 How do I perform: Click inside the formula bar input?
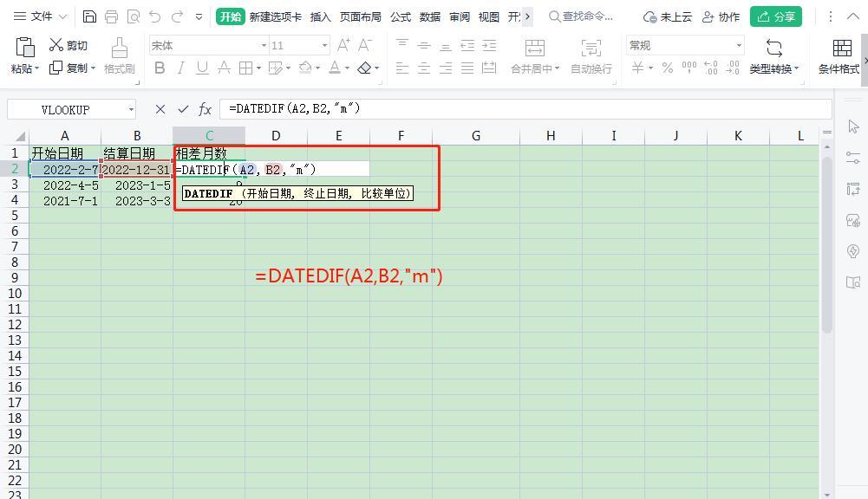[x=525, y=109]
